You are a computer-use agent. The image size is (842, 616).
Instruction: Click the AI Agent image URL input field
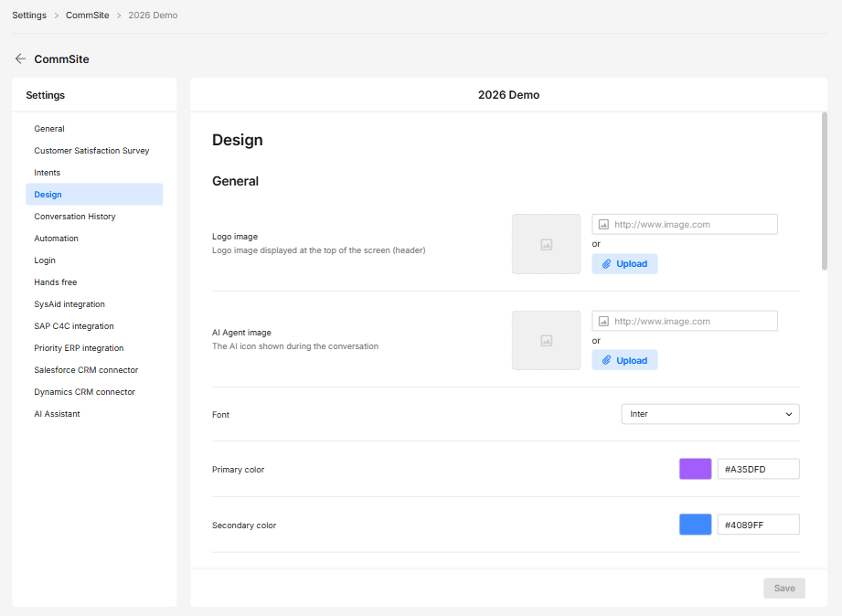685,321
